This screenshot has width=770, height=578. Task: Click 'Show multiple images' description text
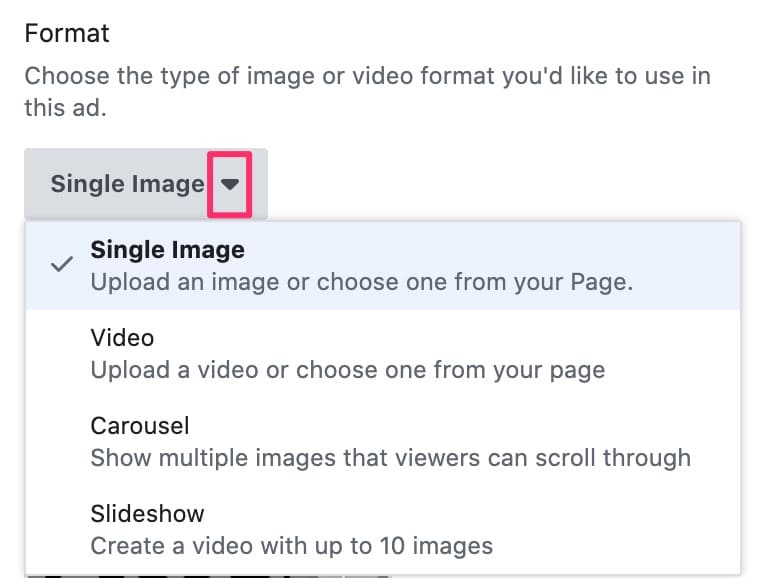390,458
